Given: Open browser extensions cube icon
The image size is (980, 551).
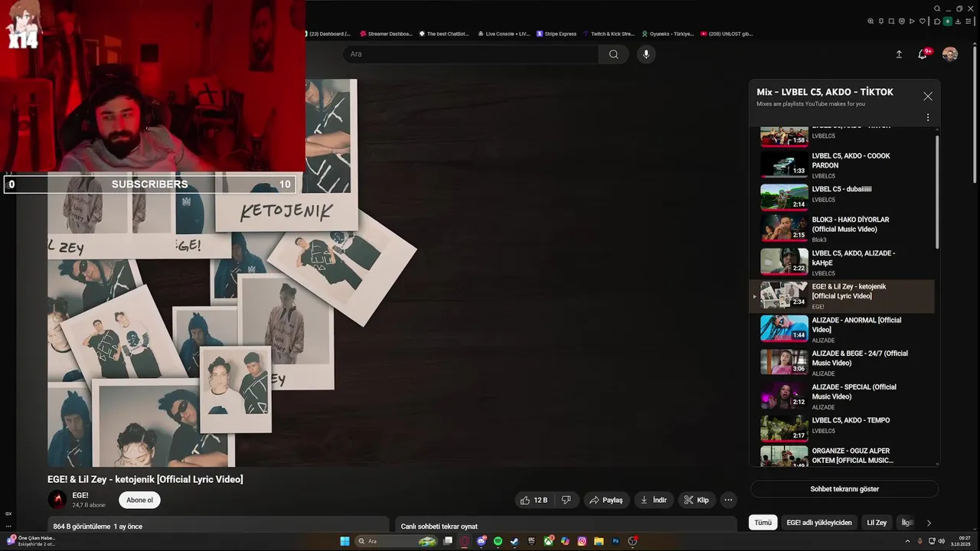Looking at the screenshot, I should coord(937,21).
